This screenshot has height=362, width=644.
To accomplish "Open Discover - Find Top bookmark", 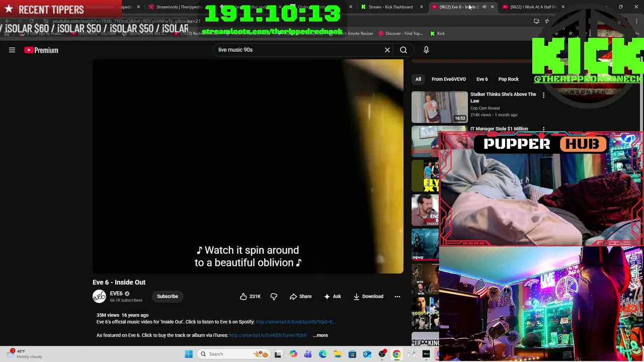I will [x=400, y=34].
